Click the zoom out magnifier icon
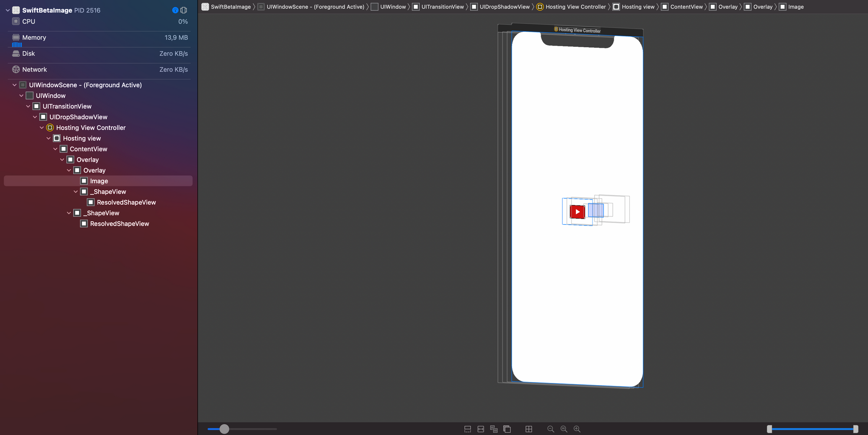 (551, 429)
